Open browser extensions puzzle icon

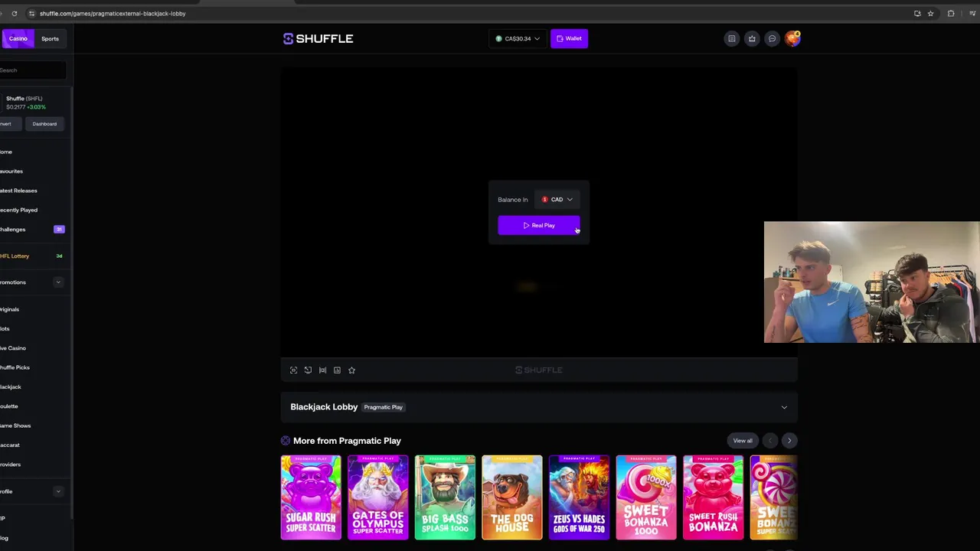(951, 13)
